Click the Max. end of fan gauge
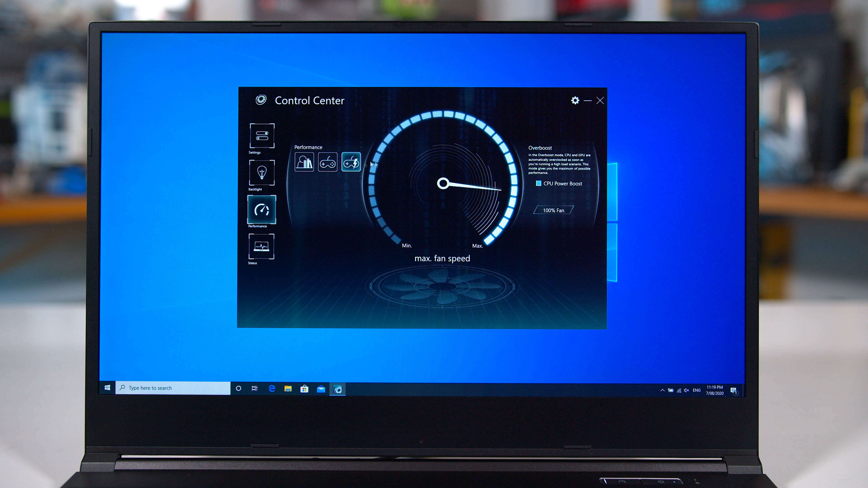 click(x=477, y=246)
